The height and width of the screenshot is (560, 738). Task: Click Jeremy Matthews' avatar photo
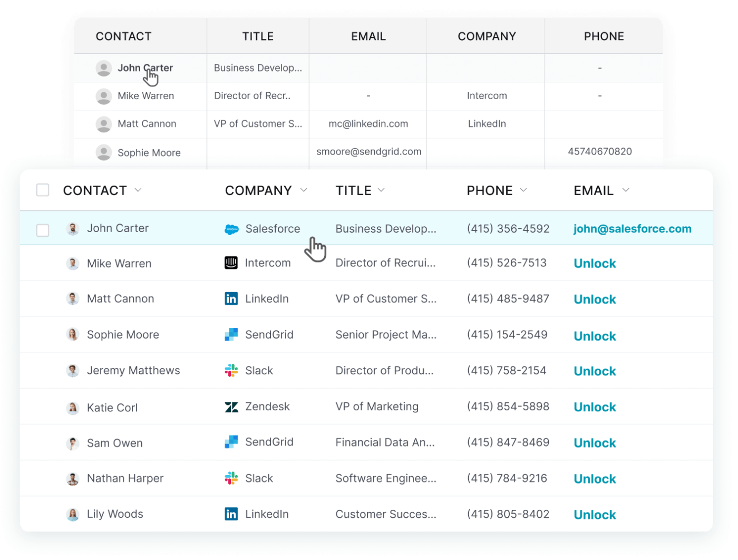pyautogui.click(x=73, y=371)
